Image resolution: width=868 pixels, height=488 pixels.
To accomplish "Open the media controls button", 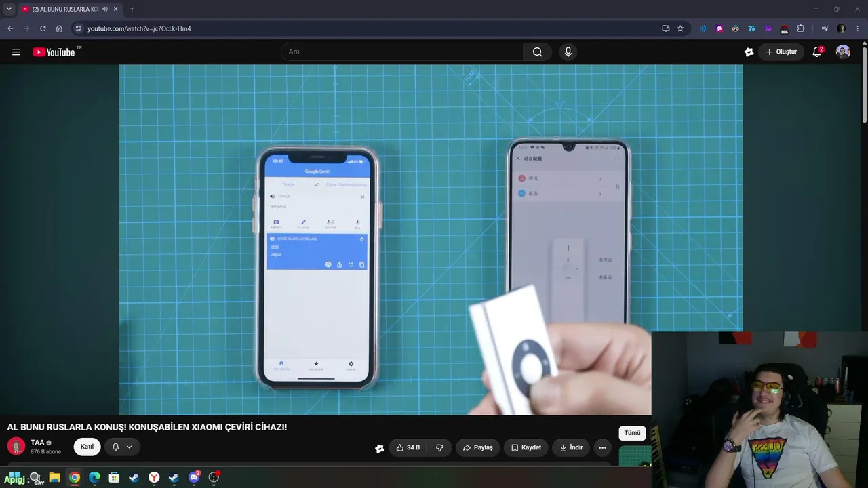I will [825, 28].
